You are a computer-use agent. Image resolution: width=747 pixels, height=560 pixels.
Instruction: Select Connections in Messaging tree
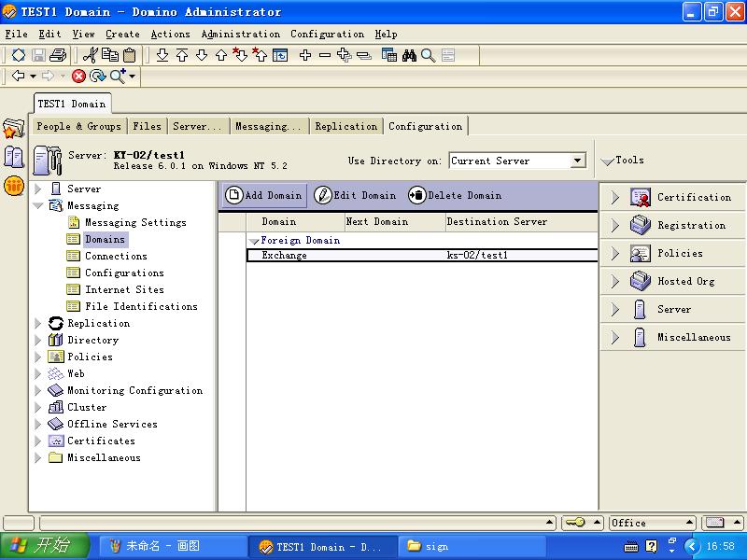point(116,256)
